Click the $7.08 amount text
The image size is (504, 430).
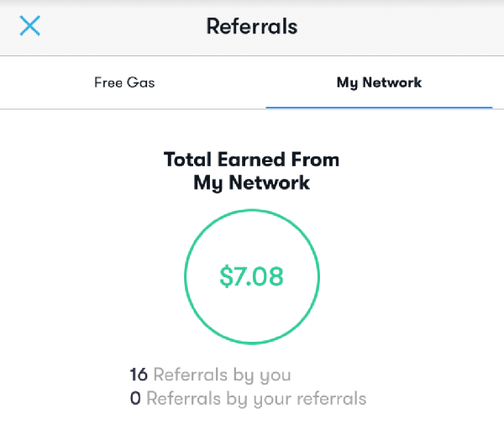tap(252, 276)
